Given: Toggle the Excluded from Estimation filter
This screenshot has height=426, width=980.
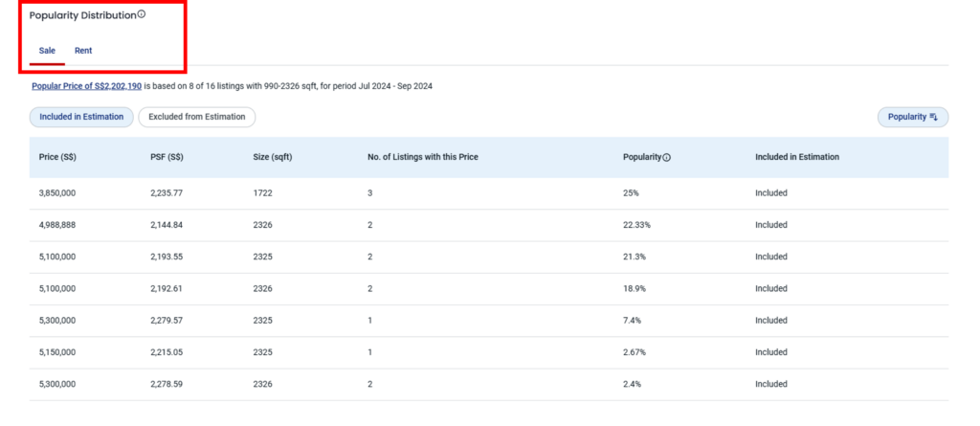Looking at the screenshot, I should pyautogui.click(x=196, y=117).
